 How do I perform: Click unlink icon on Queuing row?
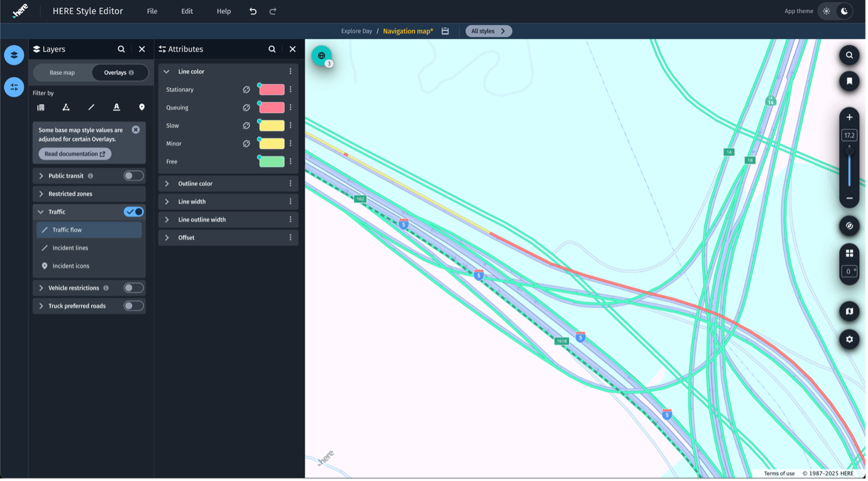pos(247,108)
